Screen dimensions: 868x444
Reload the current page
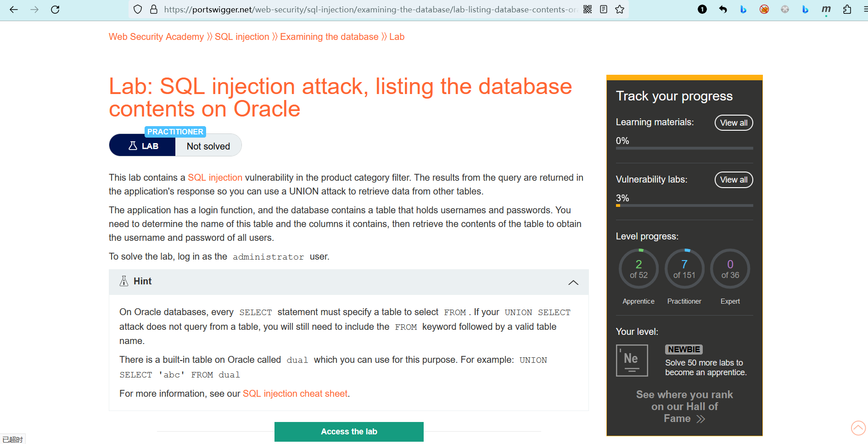pyautogui.click(x=55, y=9)
